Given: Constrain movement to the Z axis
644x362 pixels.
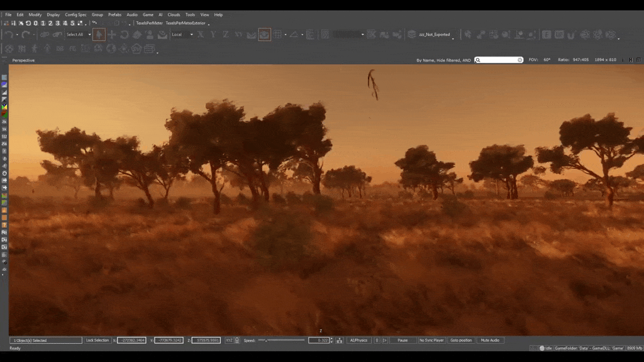Looking at the screenshot, I should [x=226, y=35].
